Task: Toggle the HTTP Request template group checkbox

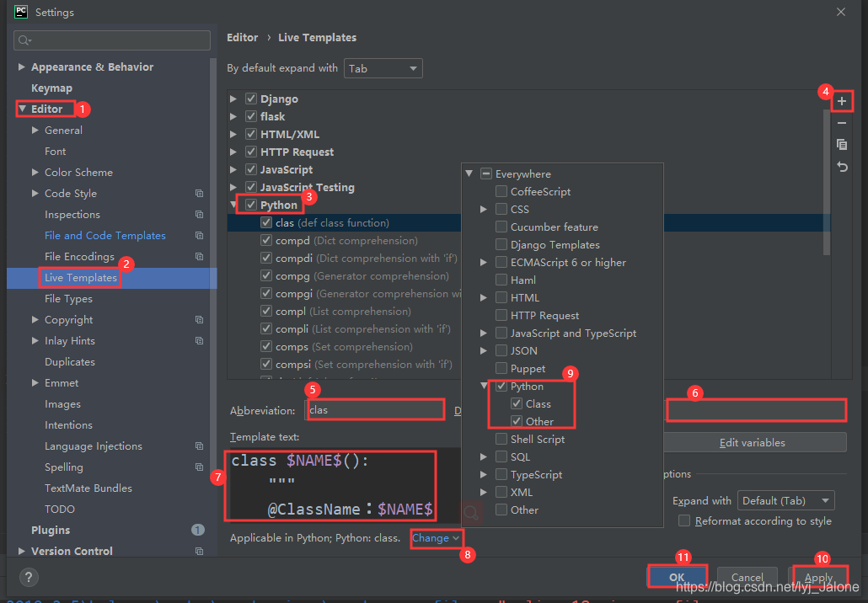Action: pos(251,152)
